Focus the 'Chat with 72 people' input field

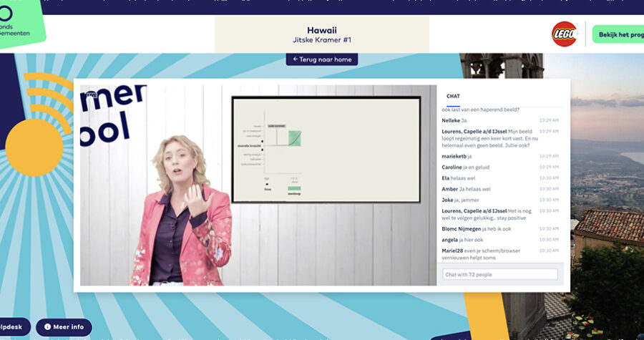(500, 274)
